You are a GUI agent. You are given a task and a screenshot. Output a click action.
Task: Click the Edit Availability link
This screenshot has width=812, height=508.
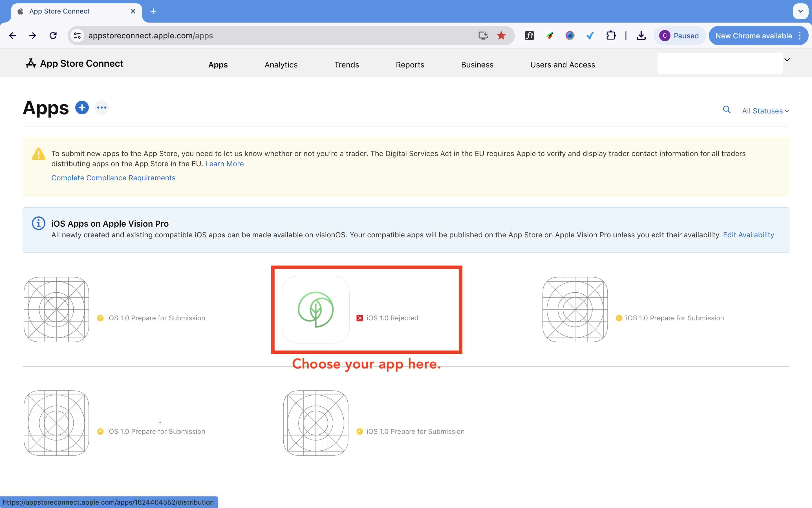[x=748, y=235]
